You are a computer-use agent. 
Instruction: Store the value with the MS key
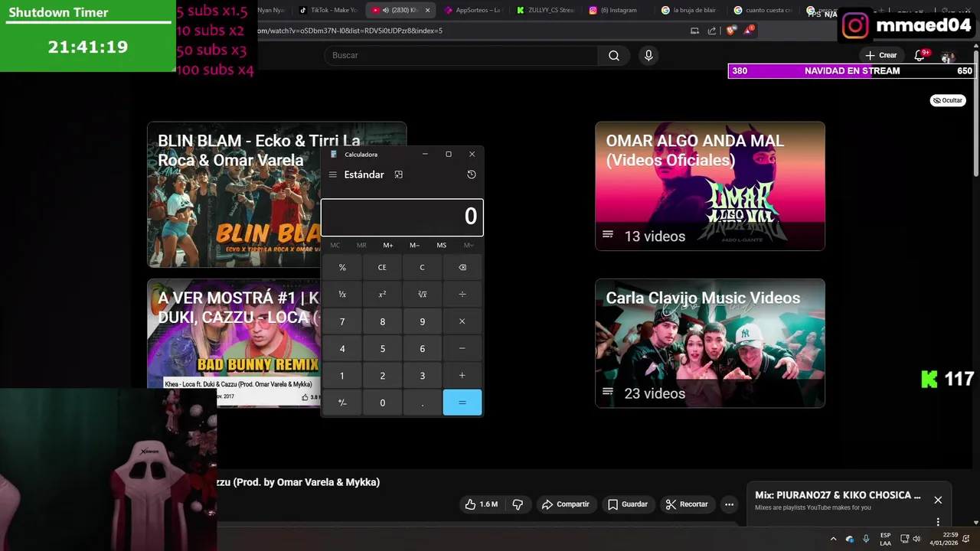(442, 245)
